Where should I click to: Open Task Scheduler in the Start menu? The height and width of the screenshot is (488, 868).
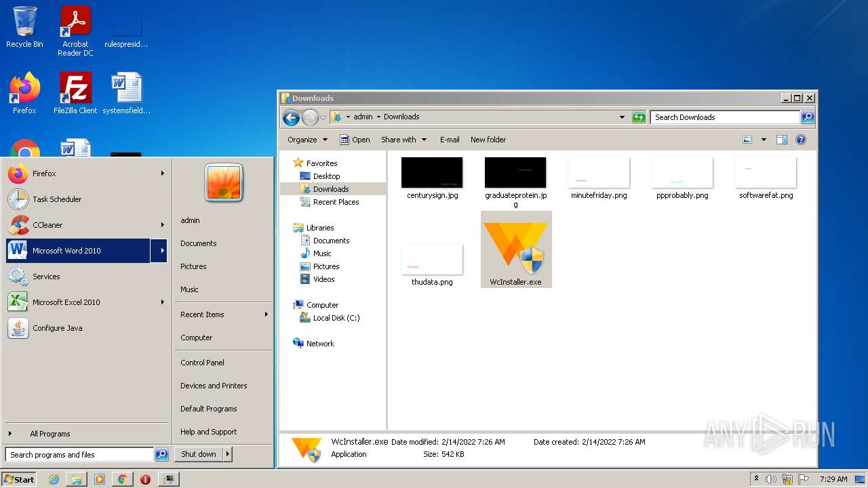pos(87,199)
